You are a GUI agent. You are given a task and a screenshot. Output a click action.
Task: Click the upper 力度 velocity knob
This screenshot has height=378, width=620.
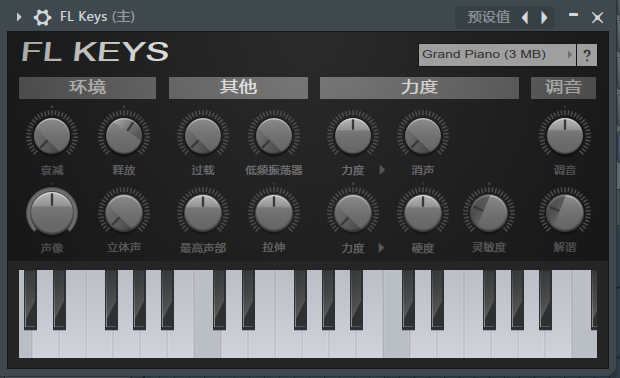coord(353,136)
